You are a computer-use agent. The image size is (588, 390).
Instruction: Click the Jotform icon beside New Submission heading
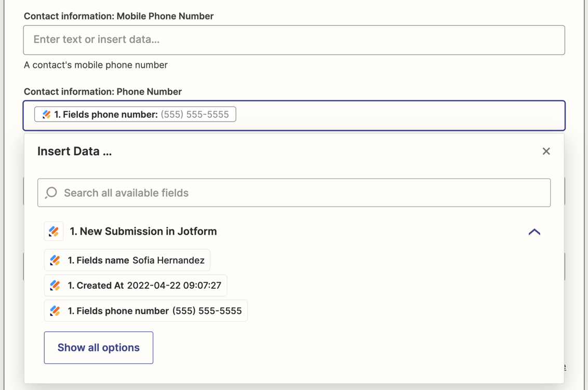pyautogui.click(x=54, y=232)
